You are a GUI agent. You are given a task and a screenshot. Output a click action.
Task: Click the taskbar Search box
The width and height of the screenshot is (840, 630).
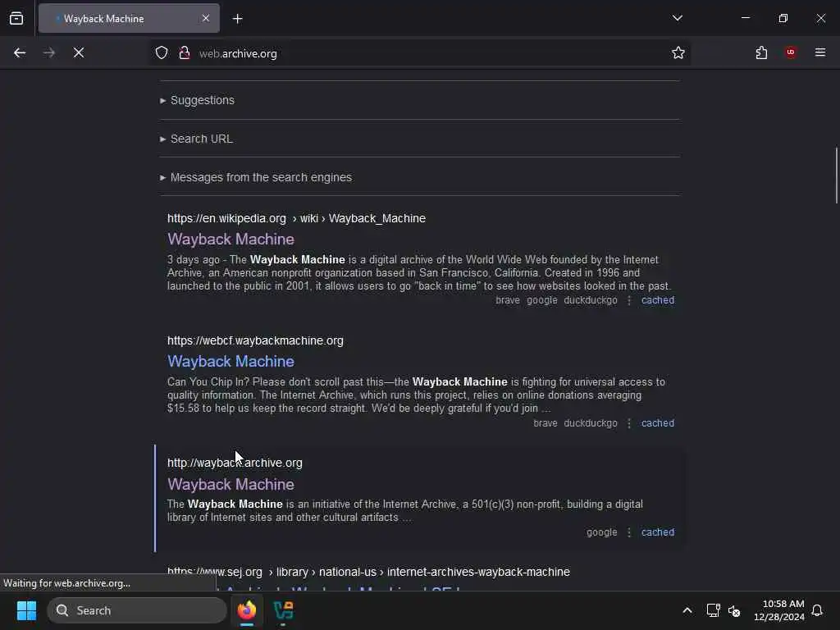coord(137,610)
